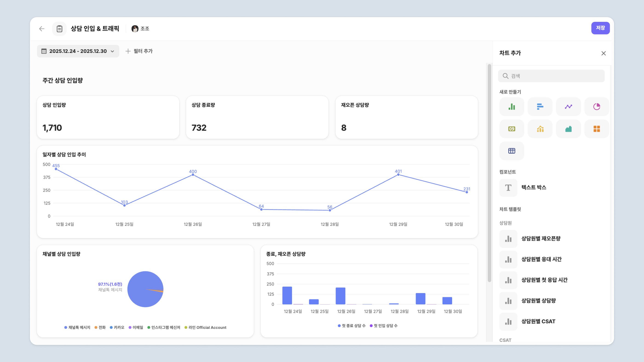Open the date range dropdown
Screen dimensions: 644x362
[x=78, y=51]
